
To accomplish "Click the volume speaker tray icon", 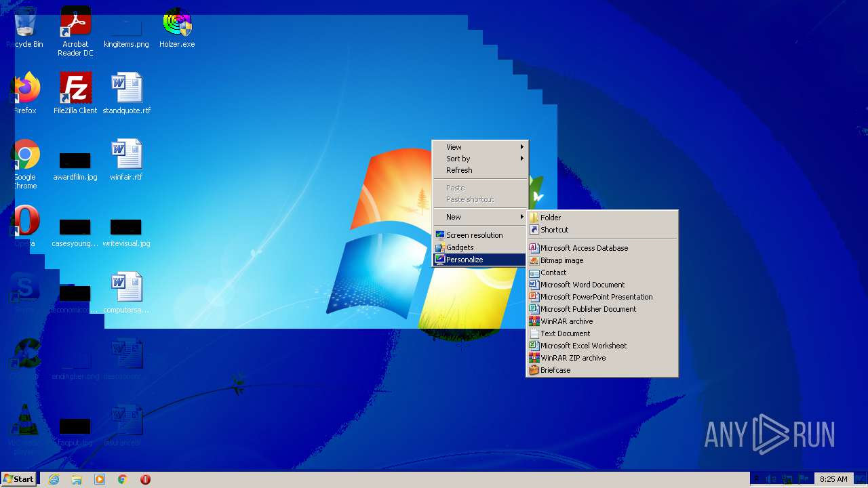I will (x=772, y=479).
